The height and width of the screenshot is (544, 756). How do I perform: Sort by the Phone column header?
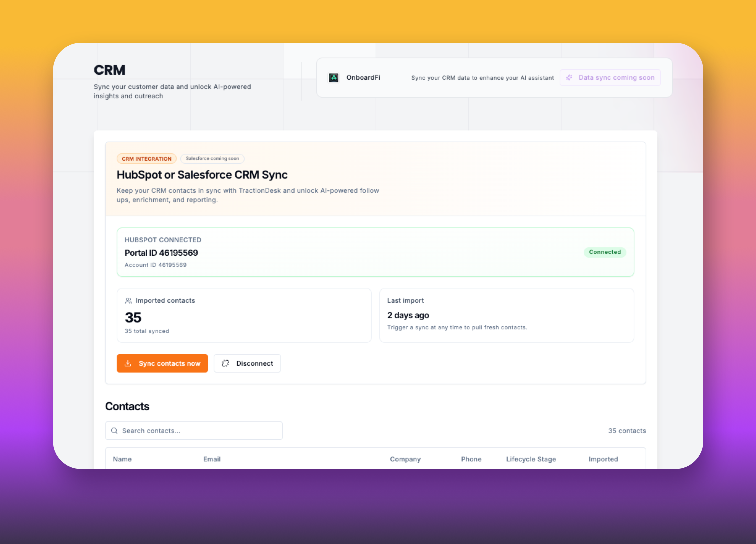471,459
